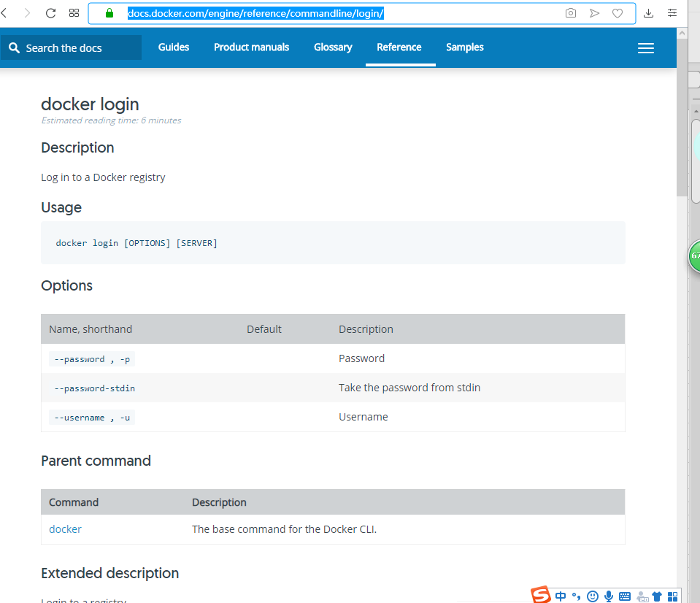Click the Sogou input method logo

tap(541, 594)
